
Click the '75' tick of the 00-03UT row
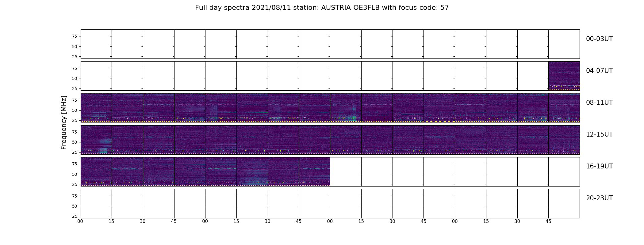(75, 36)
